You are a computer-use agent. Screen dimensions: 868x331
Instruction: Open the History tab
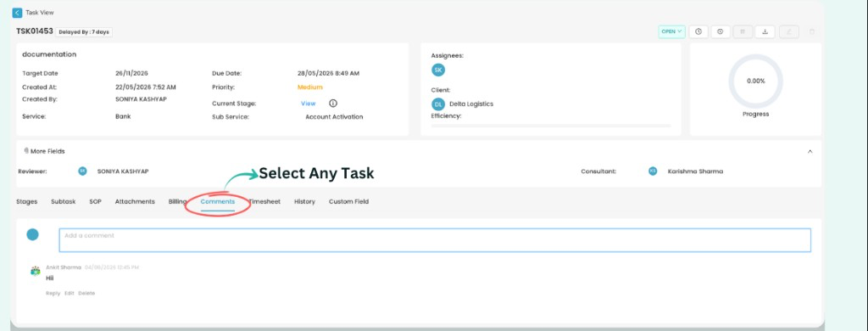pos(304,202)
